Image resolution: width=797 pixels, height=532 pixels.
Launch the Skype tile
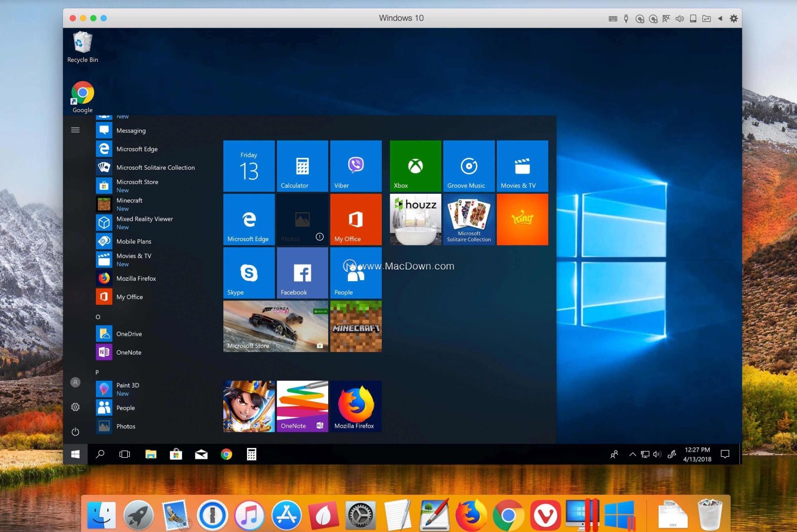click(249, 273)
